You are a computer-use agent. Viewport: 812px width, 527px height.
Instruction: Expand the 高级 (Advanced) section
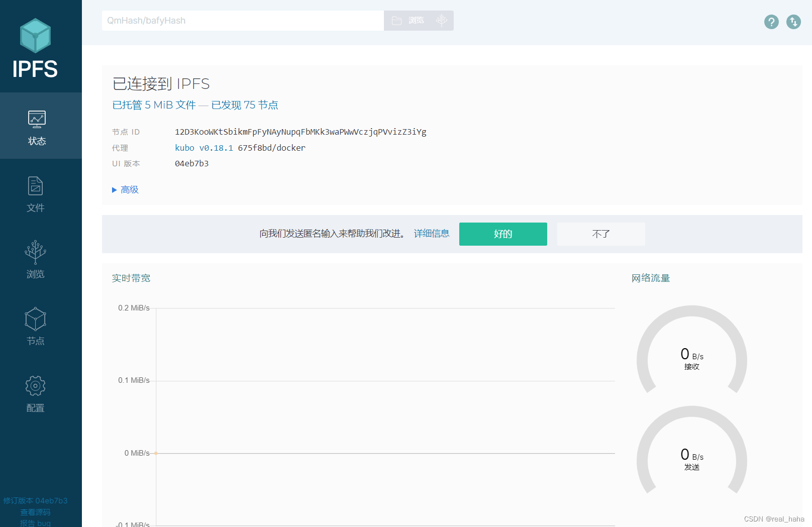pyautogui.click(x=125, y=189)
